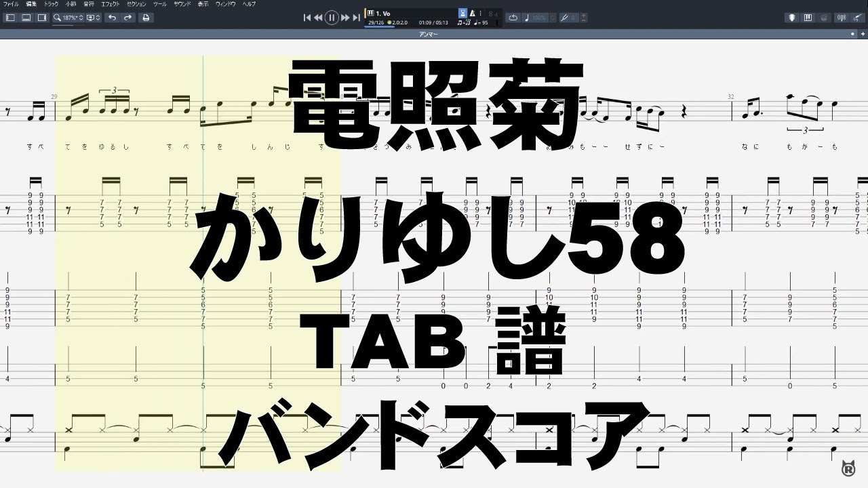Redo the last undone action
This screenshot has width=868, height=488.
click(127, 18)
